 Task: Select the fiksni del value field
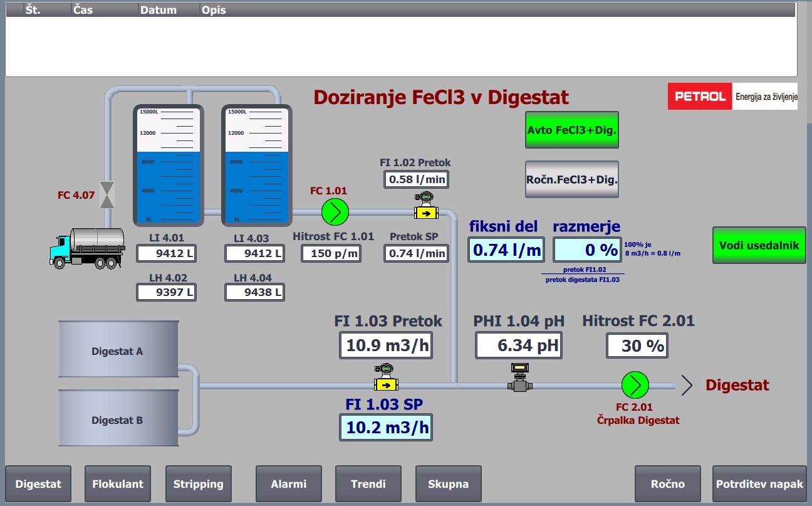506,250
